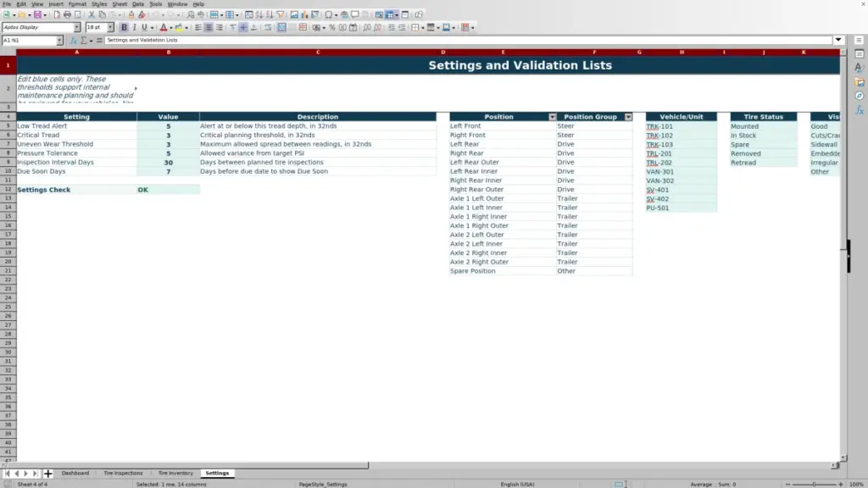Click the Export as PDF icon
Screen dimensions: 868x488
click(57, 14)
